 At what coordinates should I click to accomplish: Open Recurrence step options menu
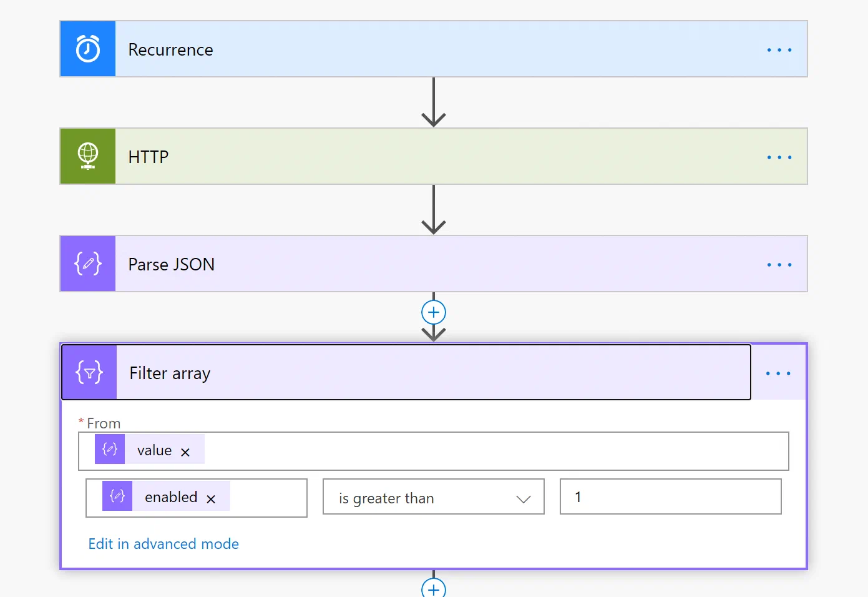(x=779, y=49)
